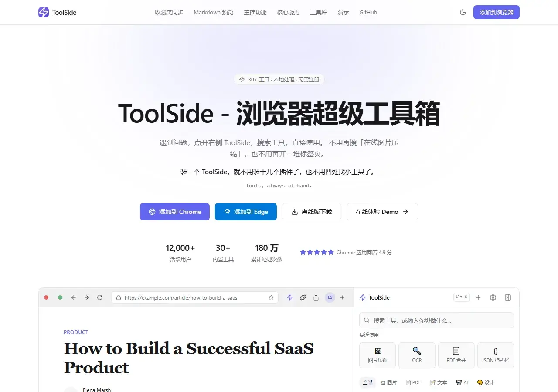Click the LS profile avatar
This screenshot has height=392, width=558.
pos(330,297)
